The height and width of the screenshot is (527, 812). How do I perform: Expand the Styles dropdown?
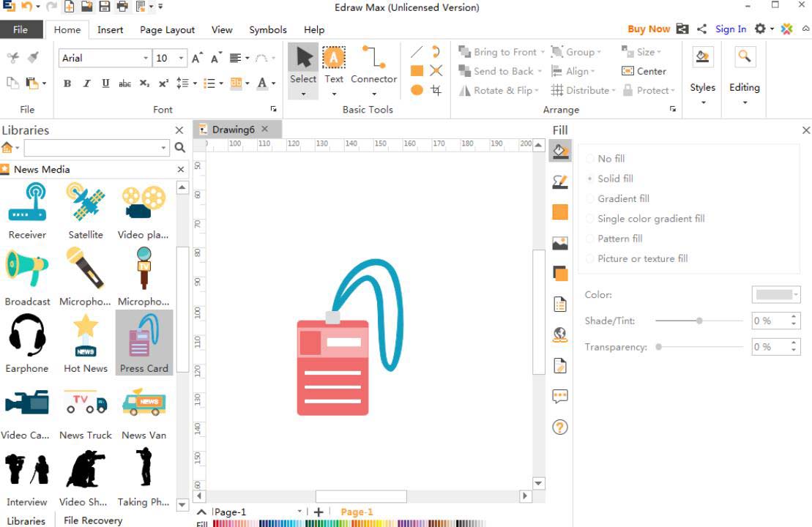click(703, 102)
